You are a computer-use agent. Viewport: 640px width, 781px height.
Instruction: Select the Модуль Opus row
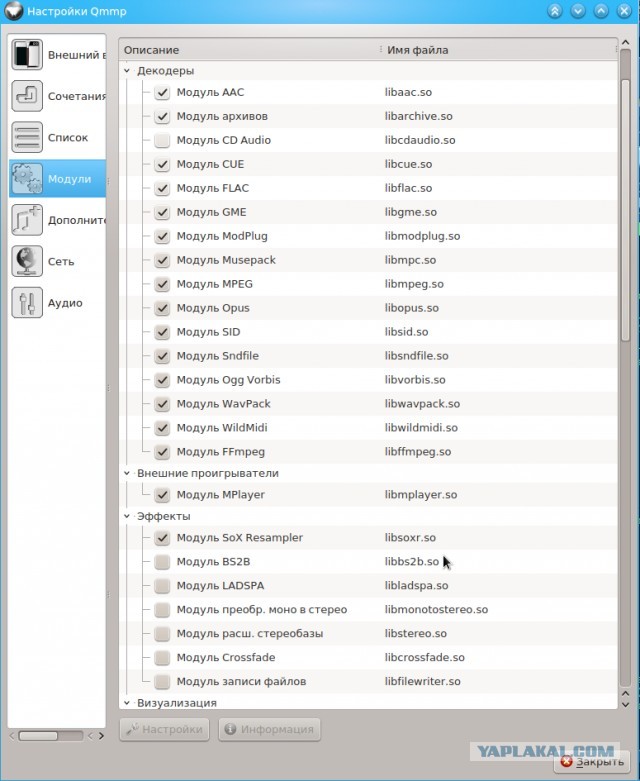click(369, 308)
